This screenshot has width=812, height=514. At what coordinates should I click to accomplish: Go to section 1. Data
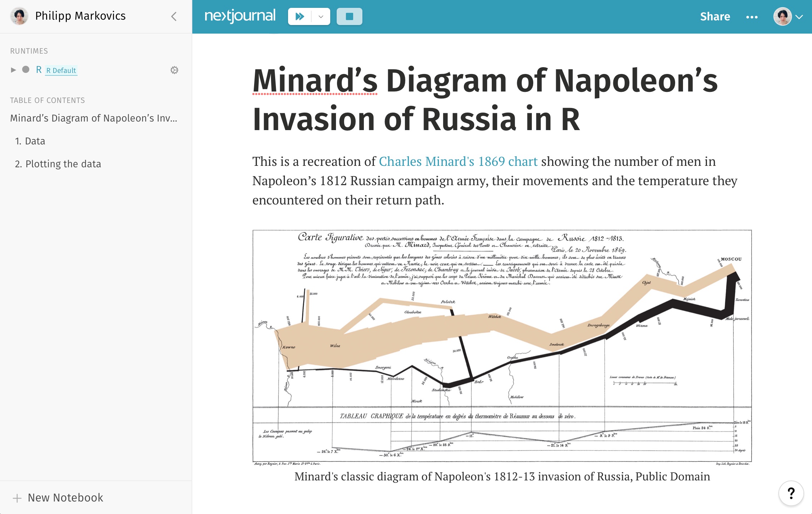click(30, 141)
